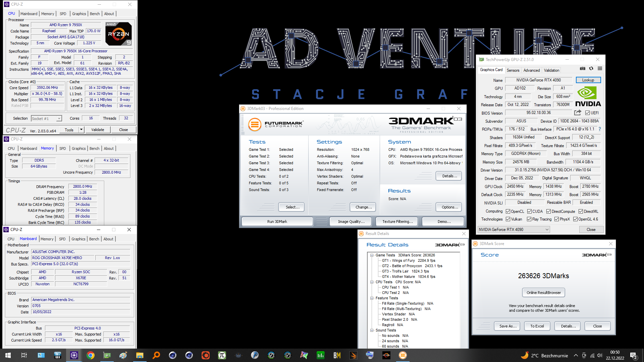The image size is (644, 362).
Task: Click the green Pi taskbar icon
Action: [x=222, y=355]
